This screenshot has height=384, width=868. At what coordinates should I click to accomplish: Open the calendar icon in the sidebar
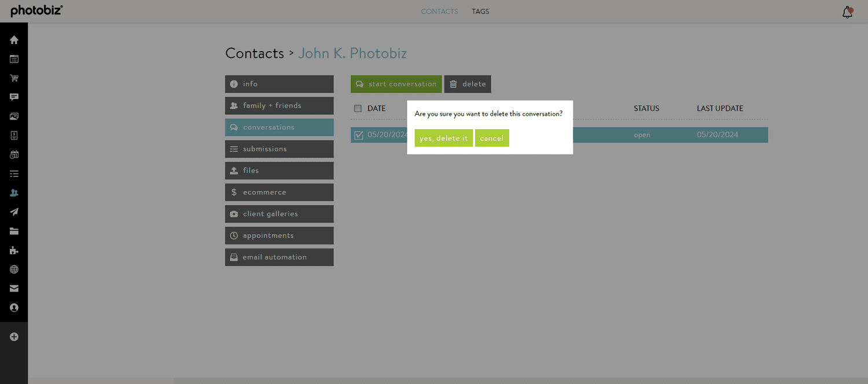[x=14, y=155]
